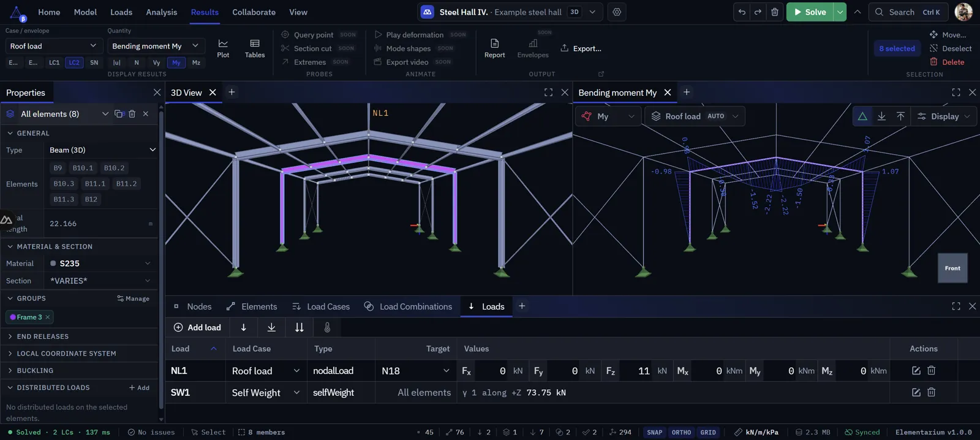Click the Redo arrow icon
Viewport: 980px width, 440px height.
[x=758, y=12]
